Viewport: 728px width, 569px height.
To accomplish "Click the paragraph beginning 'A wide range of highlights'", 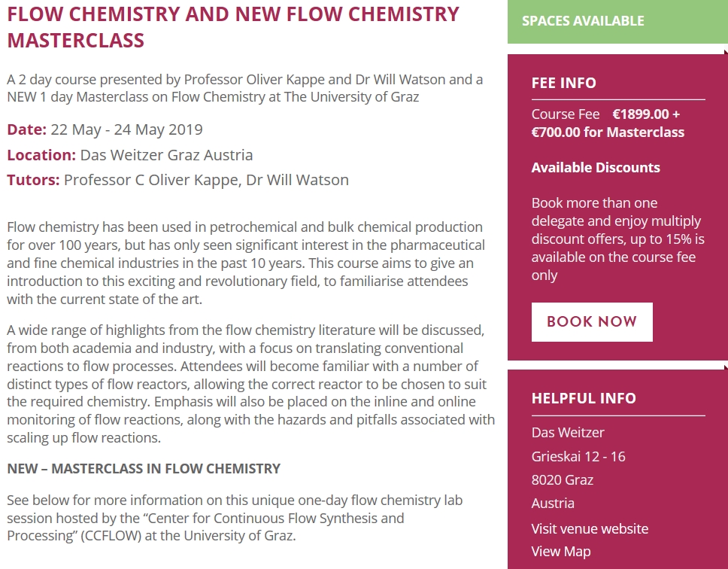I will (250, 384).
